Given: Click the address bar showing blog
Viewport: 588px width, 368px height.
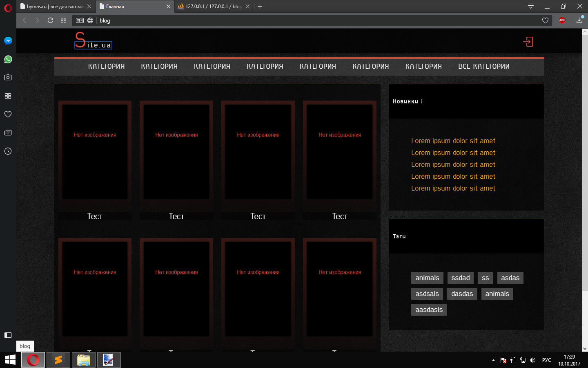Looking at the screenshot, I should click(x=286, y=20).
